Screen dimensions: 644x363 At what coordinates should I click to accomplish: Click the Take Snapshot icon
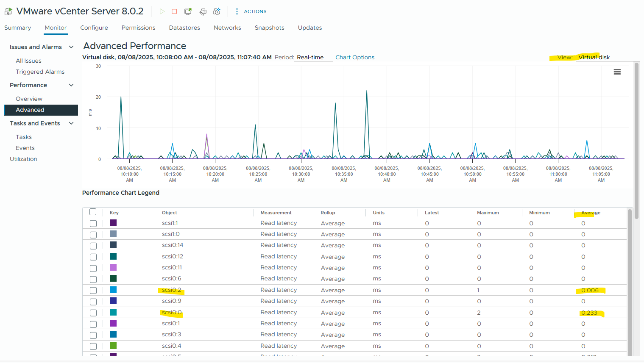[x=217, y=11]
